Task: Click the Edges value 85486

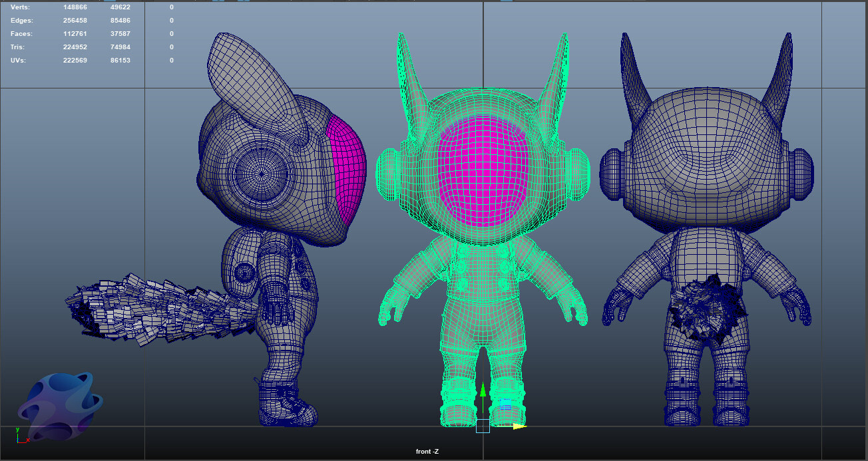Action: [x=120, y=20]
